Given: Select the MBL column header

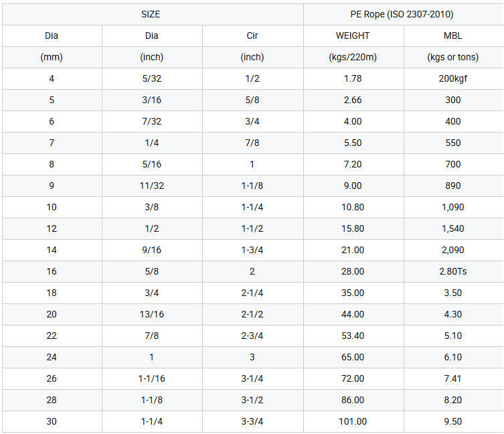Looking at the screenshot, I should click(x=452, y=35).
